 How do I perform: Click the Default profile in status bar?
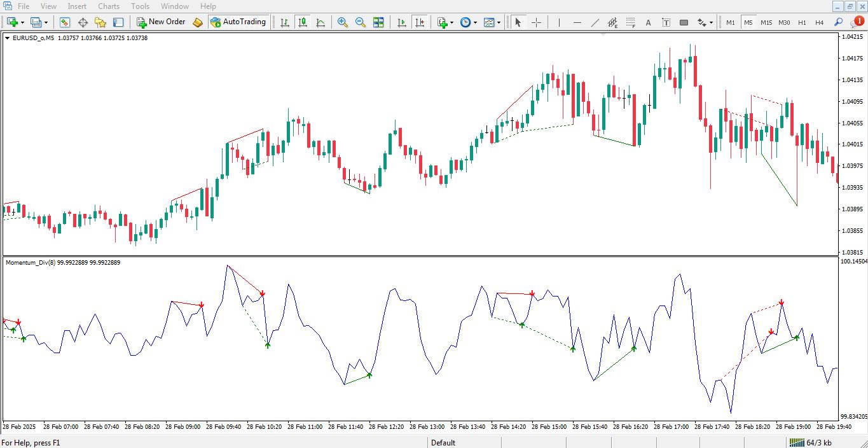coord(443,443)
